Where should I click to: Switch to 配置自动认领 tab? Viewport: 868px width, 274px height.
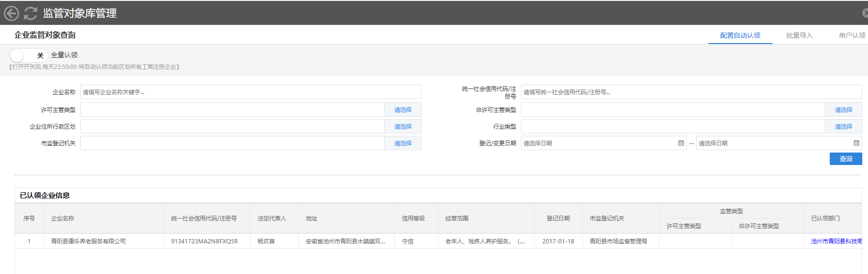point(740,35)
